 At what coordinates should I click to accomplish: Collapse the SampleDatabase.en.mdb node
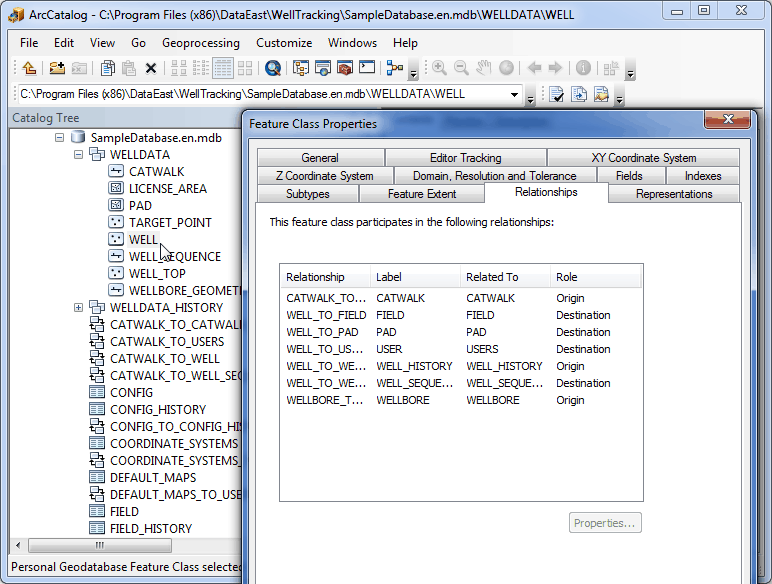(x=60, y=137)
